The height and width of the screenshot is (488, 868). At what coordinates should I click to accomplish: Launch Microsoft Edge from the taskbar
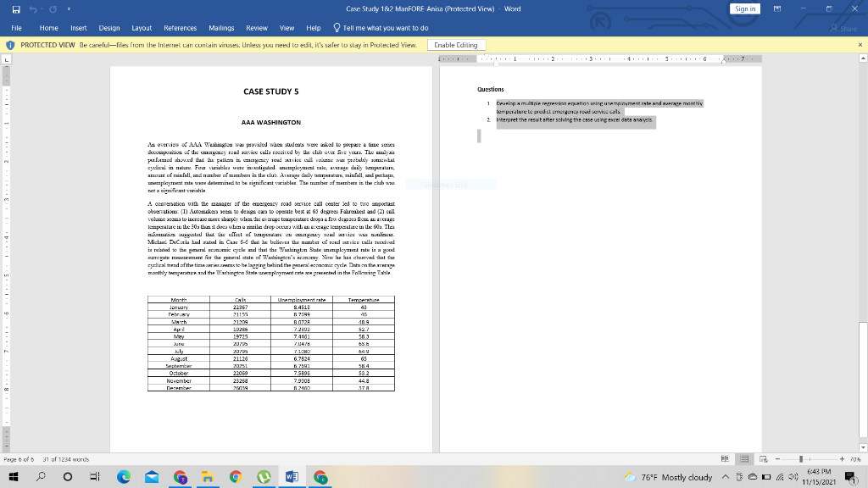(x=124, y=477)
